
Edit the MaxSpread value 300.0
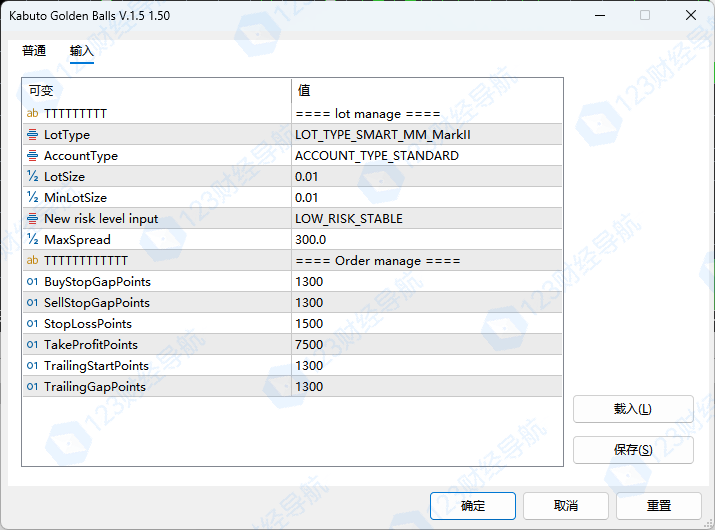pos(426,239)
